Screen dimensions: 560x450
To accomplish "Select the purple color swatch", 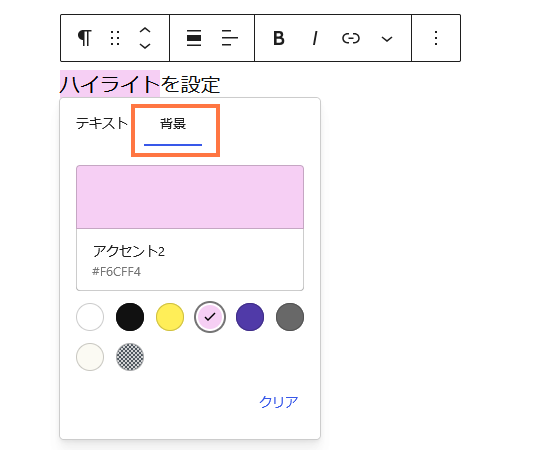I will (250, 317).
